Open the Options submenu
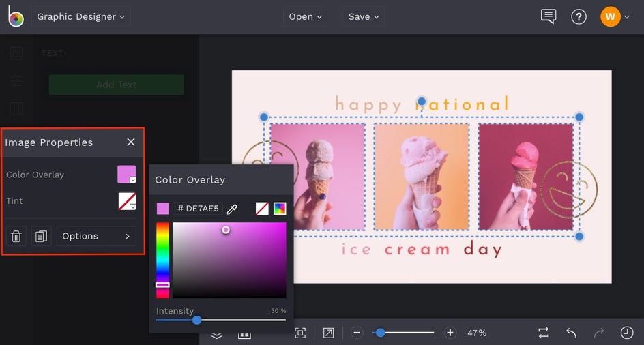Image resolution: width=644 pixels, height=345 pixels. click(96, 236)
